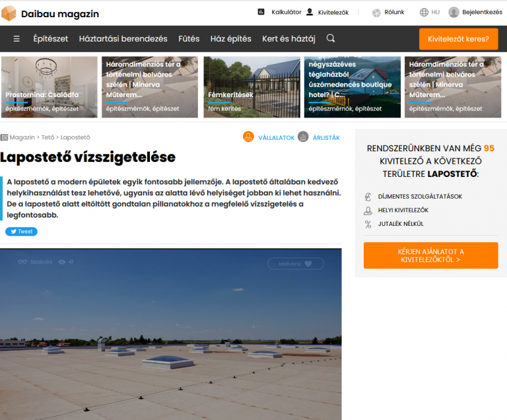The height and width of the screenshot is (420, 507).
Task: Open the Prostornina: Családfa article card
Action: (49, 87)
